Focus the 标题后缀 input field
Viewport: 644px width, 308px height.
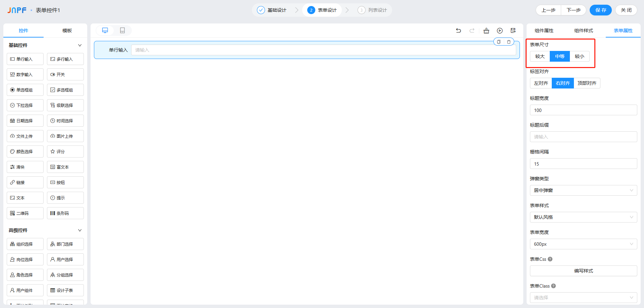(584, 137)
